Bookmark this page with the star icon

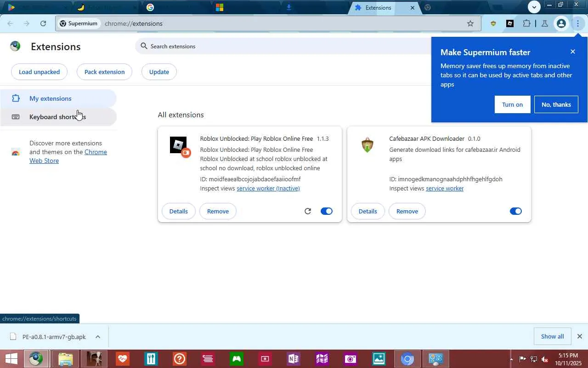coord(470,23)
